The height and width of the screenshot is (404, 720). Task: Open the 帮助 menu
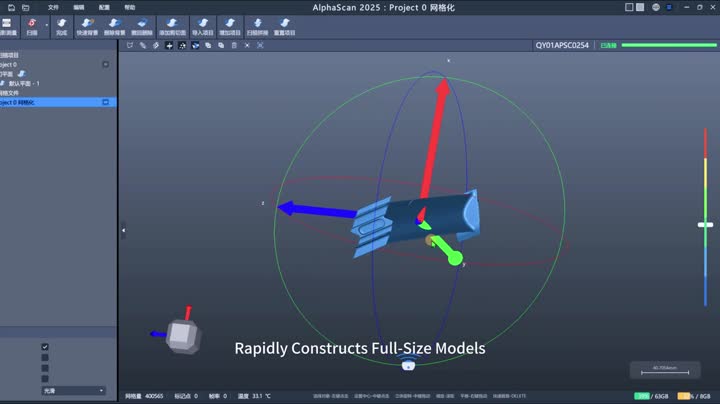(129, 7)
